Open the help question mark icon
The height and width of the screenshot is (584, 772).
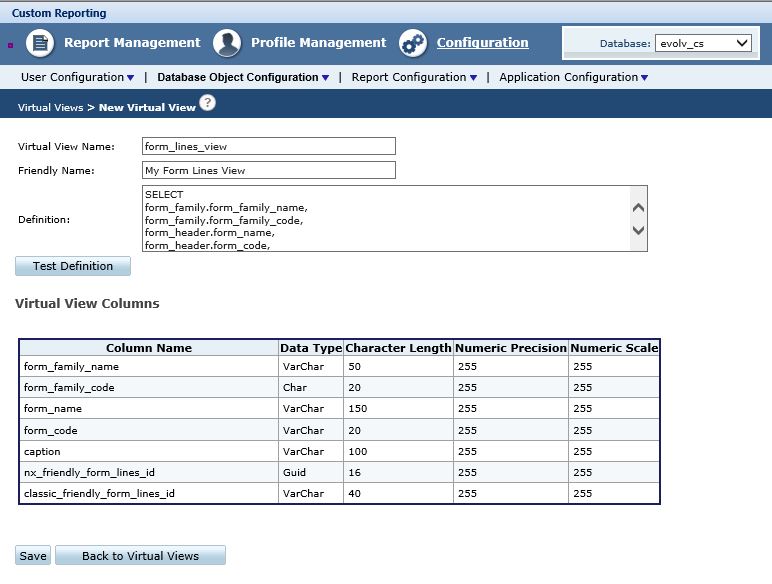point(207,103)
